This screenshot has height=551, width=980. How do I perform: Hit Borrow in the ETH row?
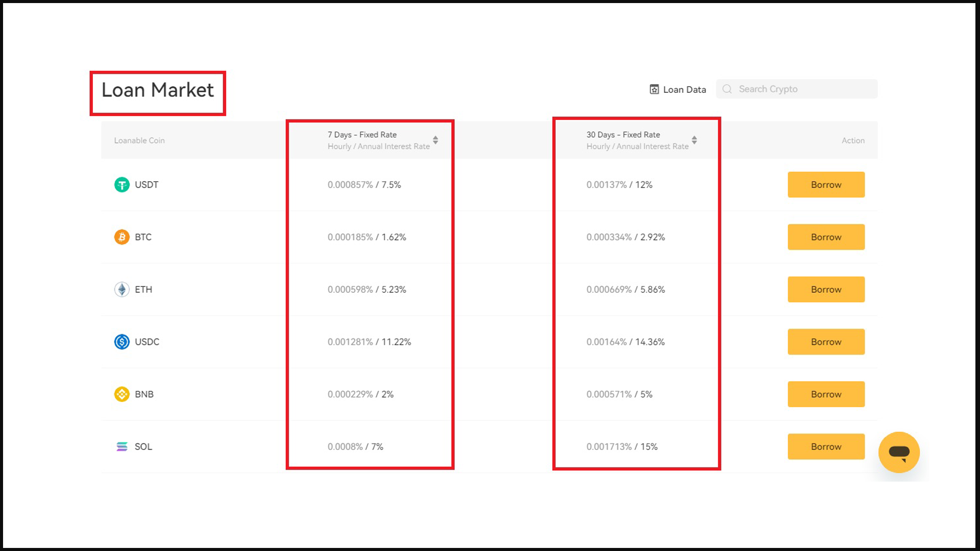click(826, 289)
